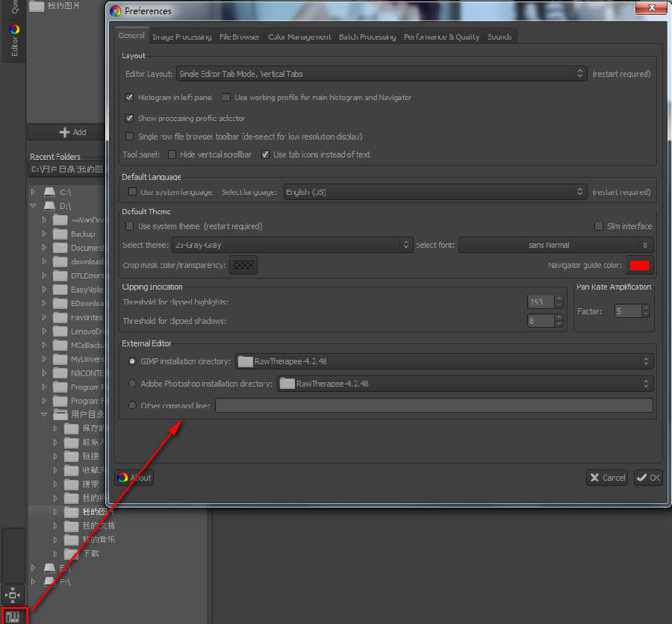
Task: Click the folder icon in GIMP directory chooser
Action: [x=245, y=361]
